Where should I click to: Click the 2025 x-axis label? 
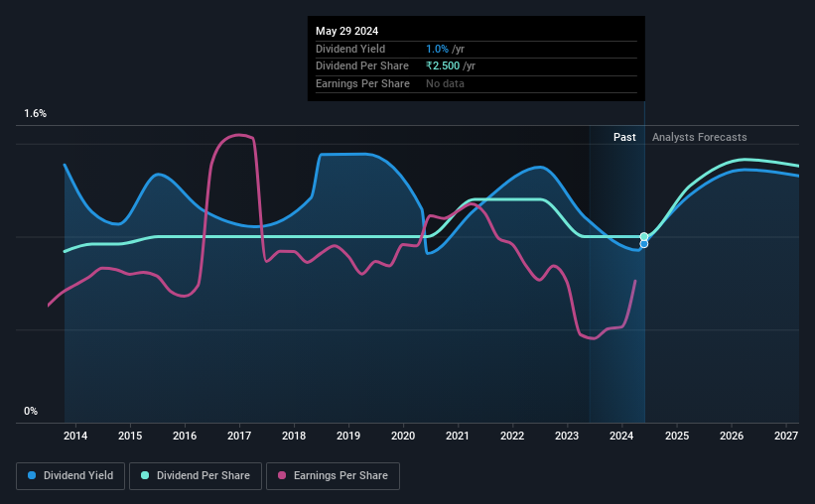[677, 436]
